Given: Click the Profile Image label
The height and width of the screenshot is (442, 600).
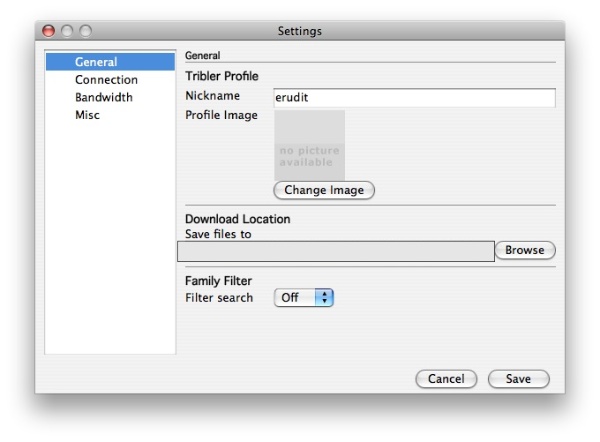Looking at the screenshot, I should (221, 115).
